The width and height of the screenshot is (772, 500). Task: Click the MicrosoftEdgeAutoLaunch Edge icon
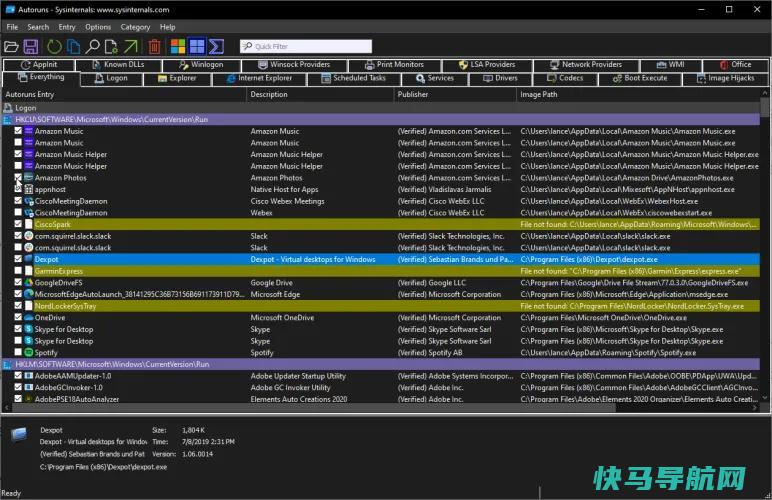click(29, 294)
